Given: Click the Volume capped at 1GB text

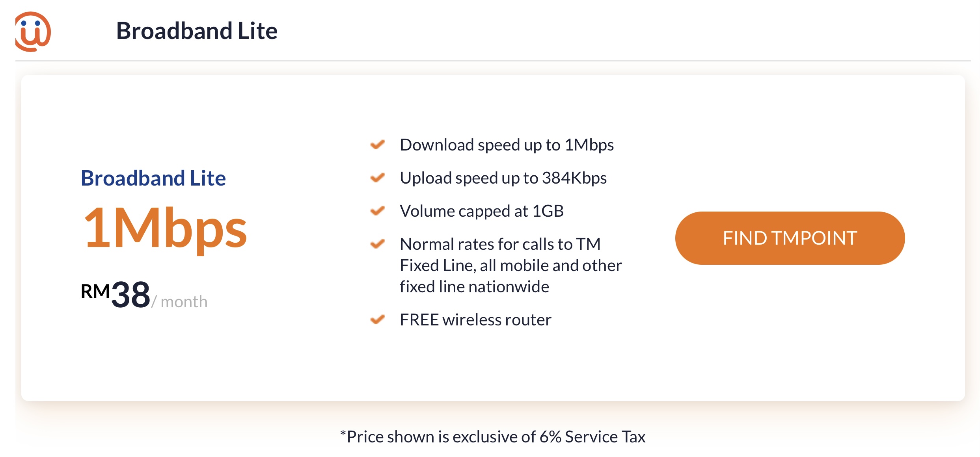Looking at the screenshot, I should coord(482,211).
